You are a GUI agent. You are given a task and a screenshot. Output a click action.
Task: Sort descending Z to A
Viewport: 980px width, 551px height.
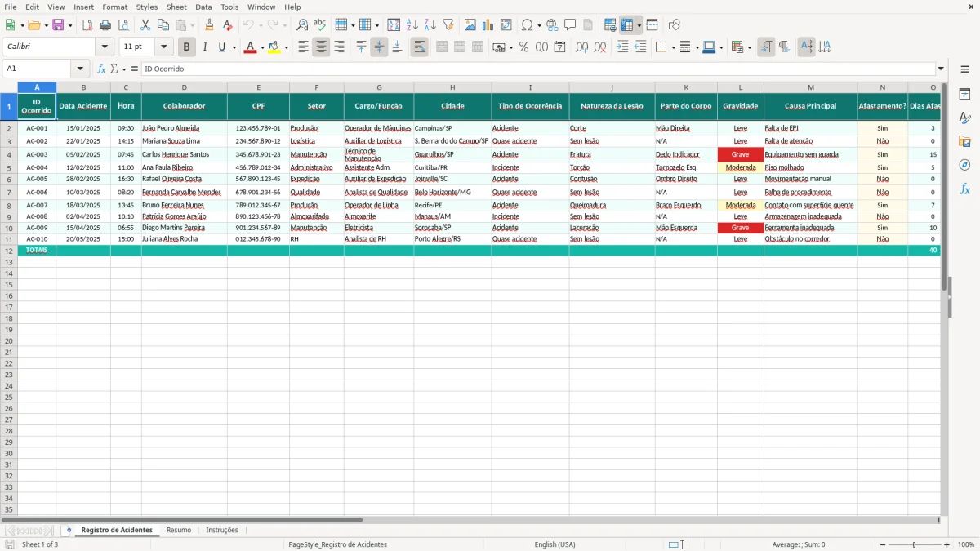pos(430,25)
